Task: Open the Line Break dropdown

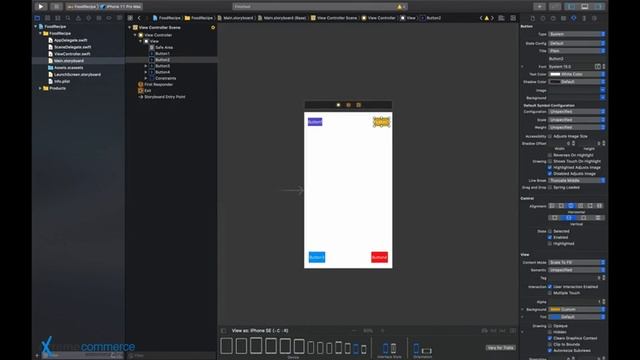Action: 576,180
